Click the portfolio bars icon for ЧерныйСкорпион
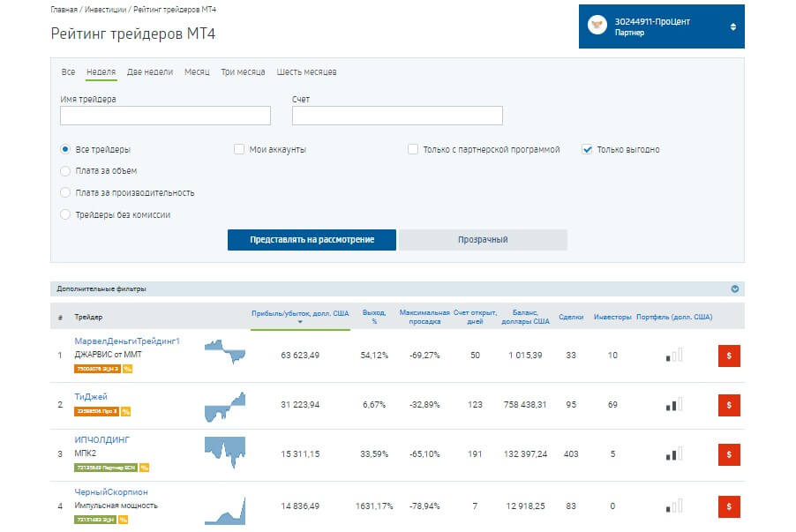Viewport: 796px width, 532px height. [x=674, y=506]
